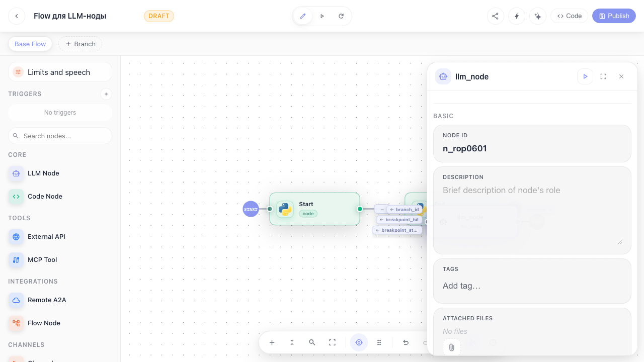This screenshot has height=362, width=644.
Task: Click the search magnifier in bottom toolbar
Action: click(x=312, y=342)
